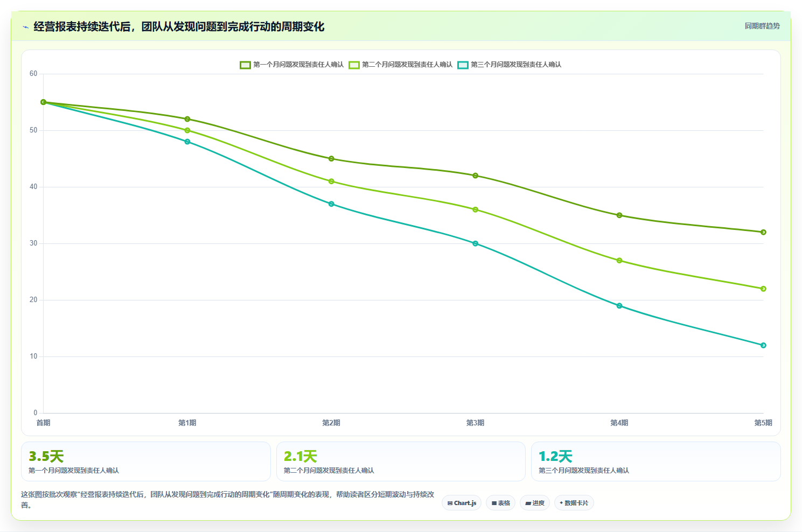Click x-axis label 第3期

tap(475, 423)
